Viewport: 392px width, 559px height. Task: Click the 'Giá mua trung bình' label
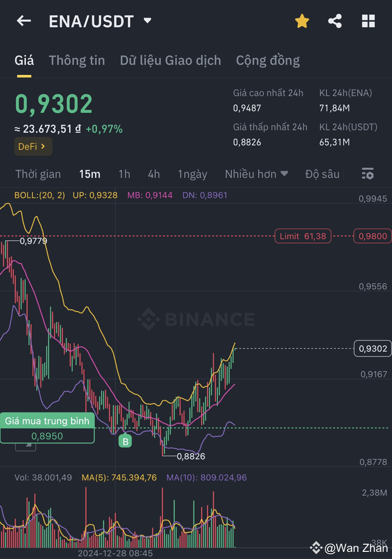[47, 421]
